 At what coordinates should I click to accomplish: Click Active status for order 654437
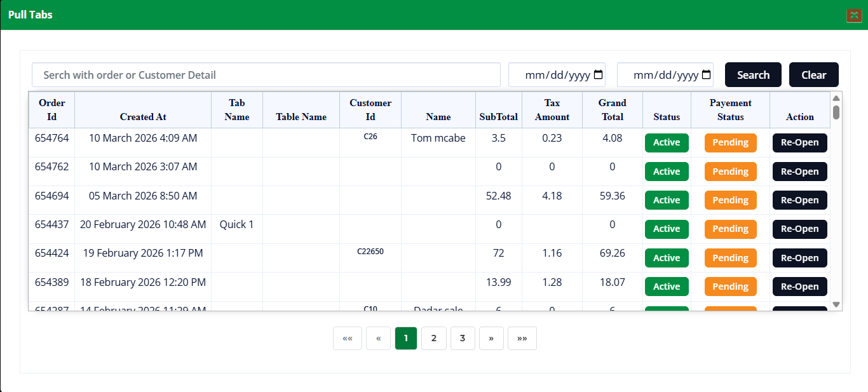[x=667, y=229]
